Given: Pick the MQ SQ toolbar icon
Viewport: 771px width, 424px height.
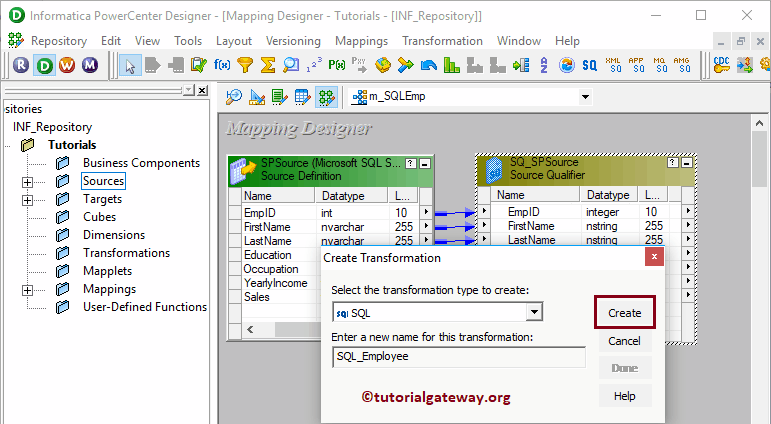Looking at the screenshot, I should pyautogui.click(x=659, y=64).
